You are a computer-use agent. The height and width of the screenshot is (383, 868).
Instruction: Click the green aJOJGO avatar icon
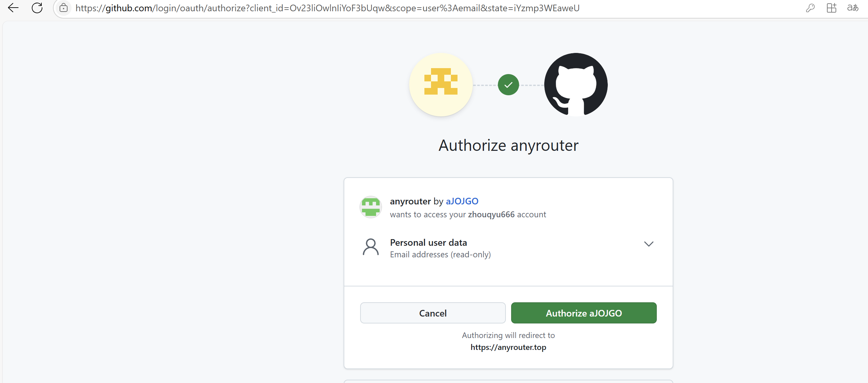pyautogui.click(x=371, y=207)
